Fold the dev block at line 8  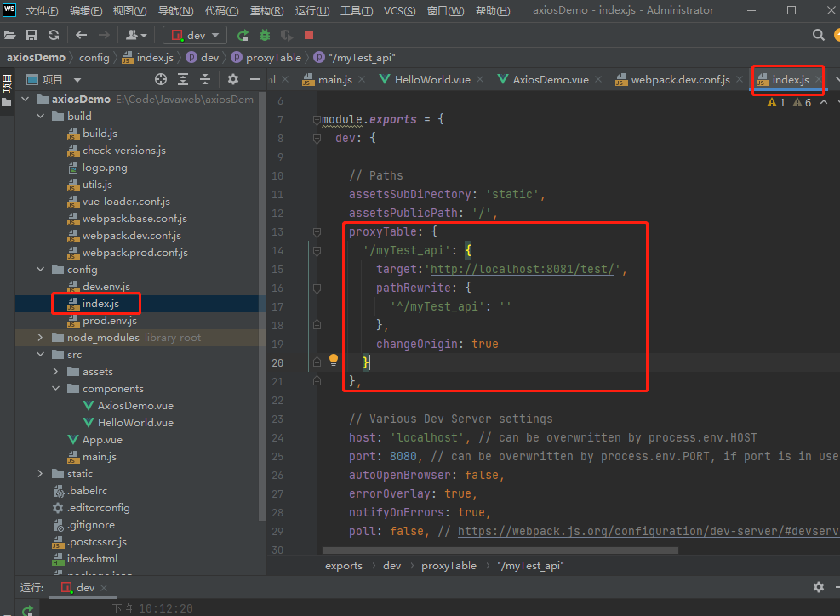coord(317,138)
